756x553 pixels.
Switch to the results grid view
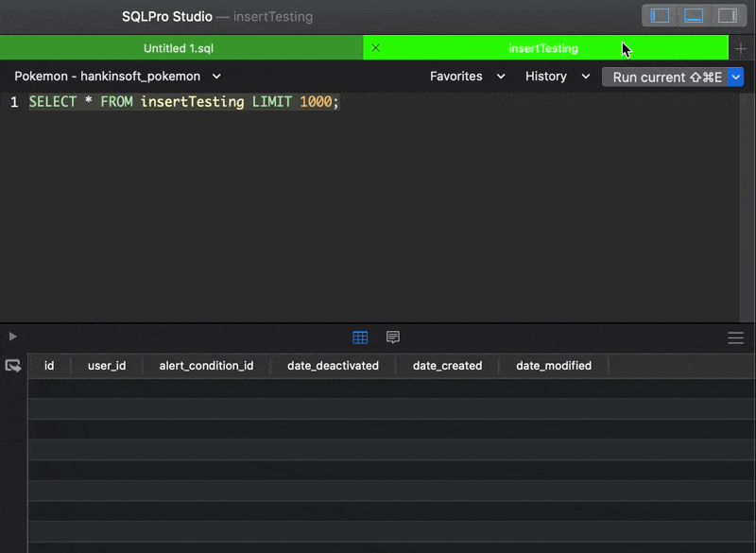point(360,337)
